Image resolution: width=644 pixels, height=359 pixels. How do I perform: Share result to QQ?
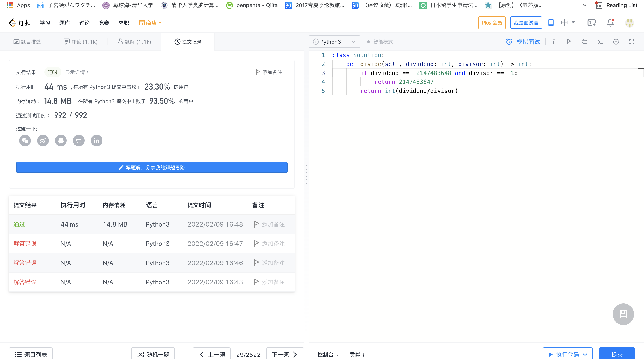coord(61,141)
